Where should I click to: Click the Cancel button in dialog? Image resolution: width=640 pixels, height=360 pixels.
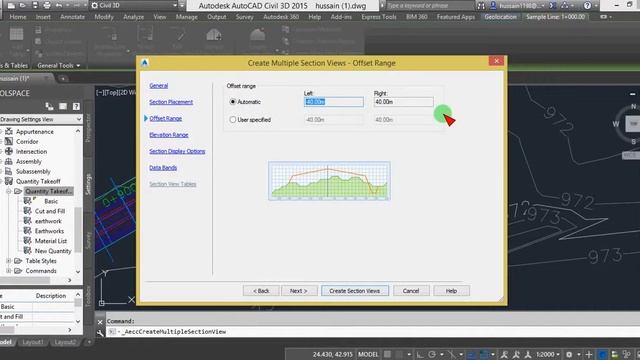411,291
